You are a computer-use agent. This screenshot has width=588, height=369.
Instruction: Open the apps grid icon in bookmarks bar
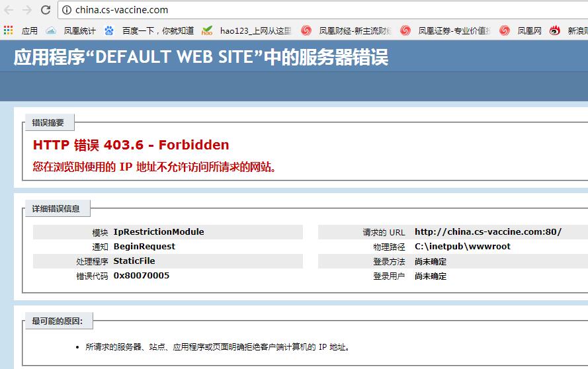coord(8,30)
